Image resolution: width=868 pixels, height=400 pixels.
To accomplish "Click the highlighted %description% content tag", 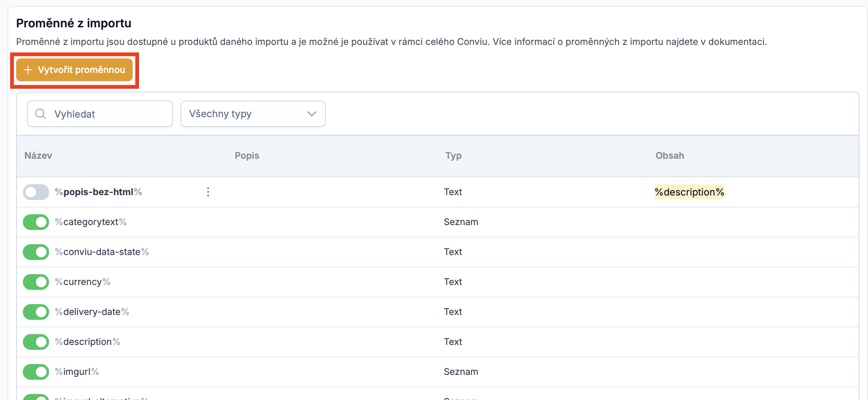I will click(x=689, y=192).
